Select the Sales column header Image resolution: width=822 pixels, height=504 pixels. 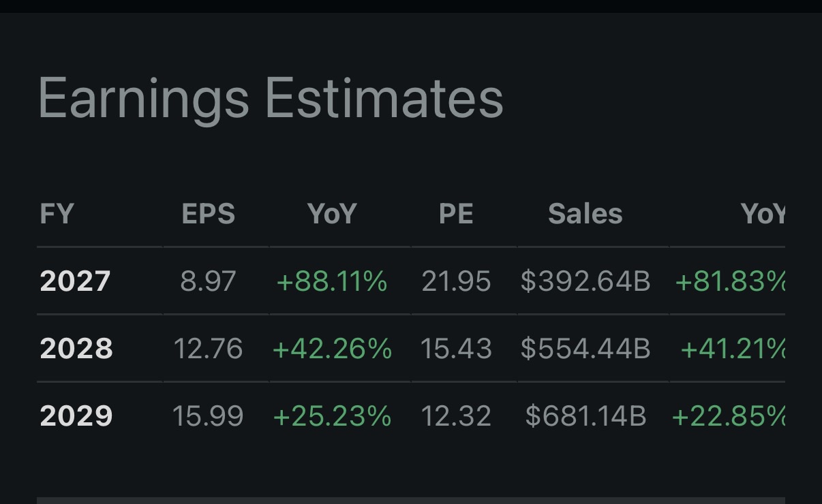585,214
